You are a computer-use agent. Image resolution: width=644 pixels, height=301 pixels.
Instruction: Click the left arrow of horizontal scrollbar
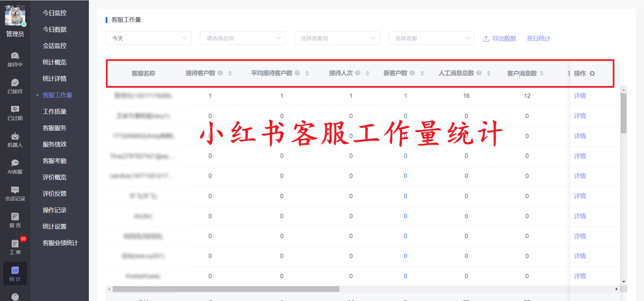pos(109,289)
